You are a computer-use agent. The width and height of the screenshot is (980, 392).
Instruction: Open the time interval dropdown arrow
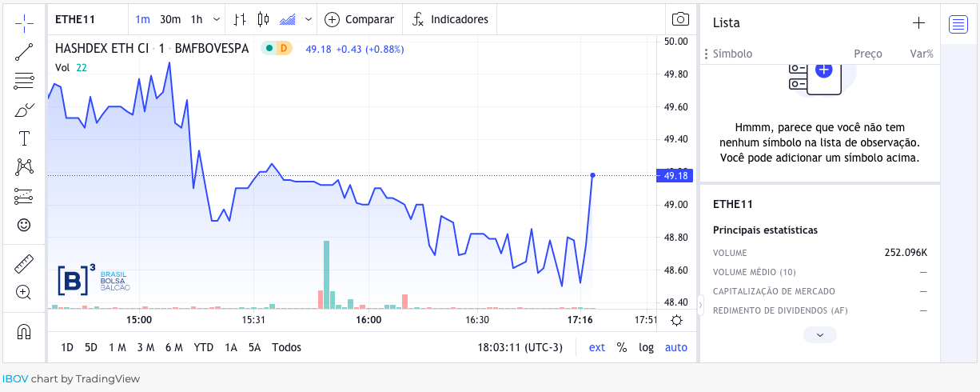(x=216, y=19)
